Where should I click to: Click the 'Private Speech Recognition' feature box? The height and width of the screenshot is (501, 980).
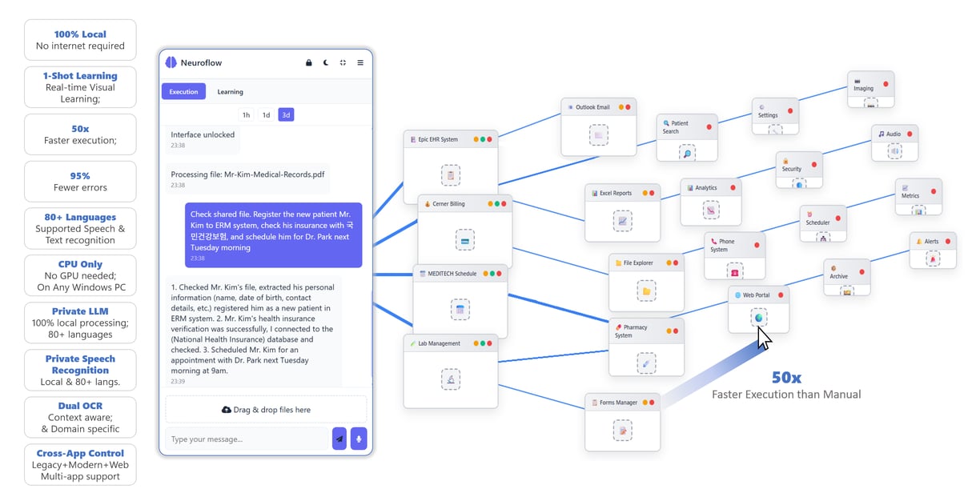pos(80,371)
